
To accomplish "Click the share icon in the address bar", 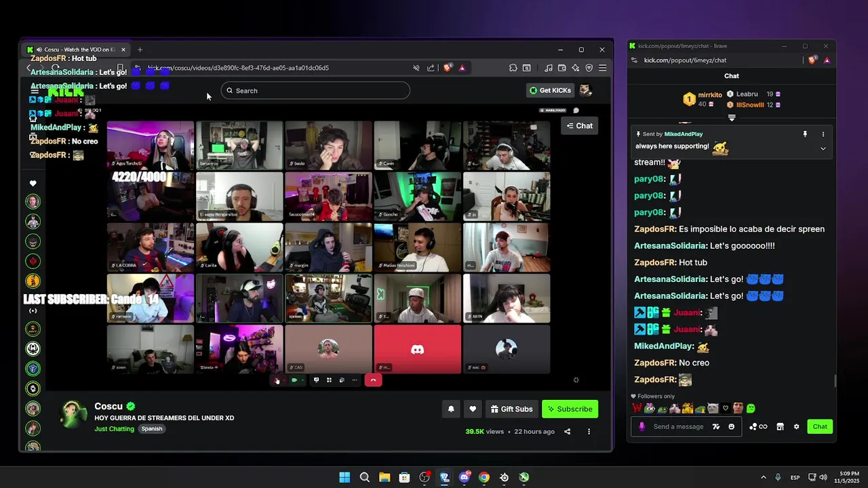I will 431,68.
